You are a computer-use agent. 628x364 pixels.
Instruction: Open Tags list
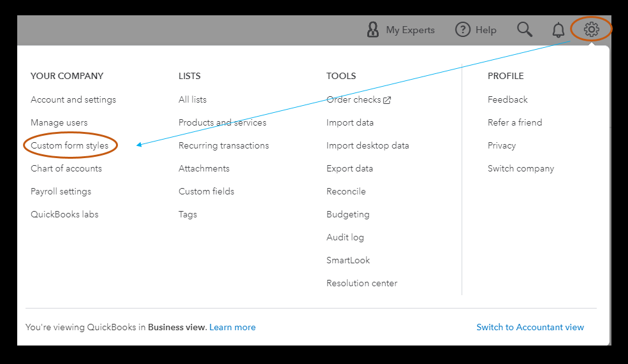click(x=188, y=215)
